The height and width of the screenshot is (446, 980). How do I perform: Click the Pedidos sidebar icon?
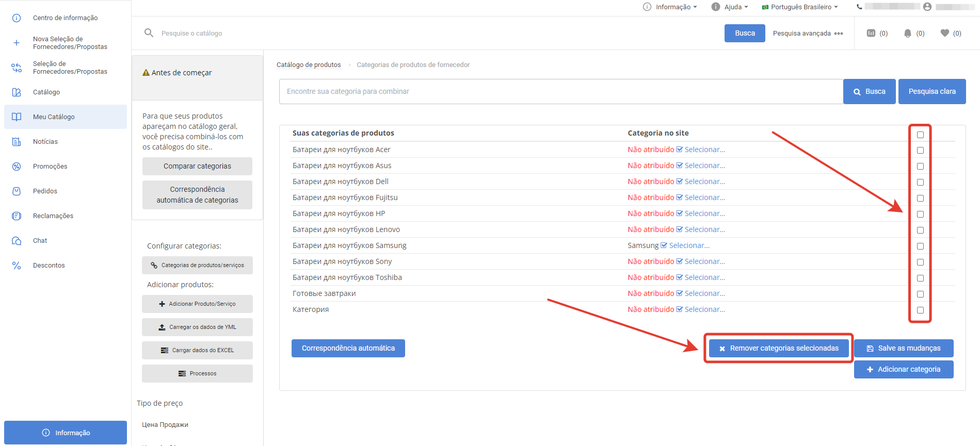[x=17, y=191]
